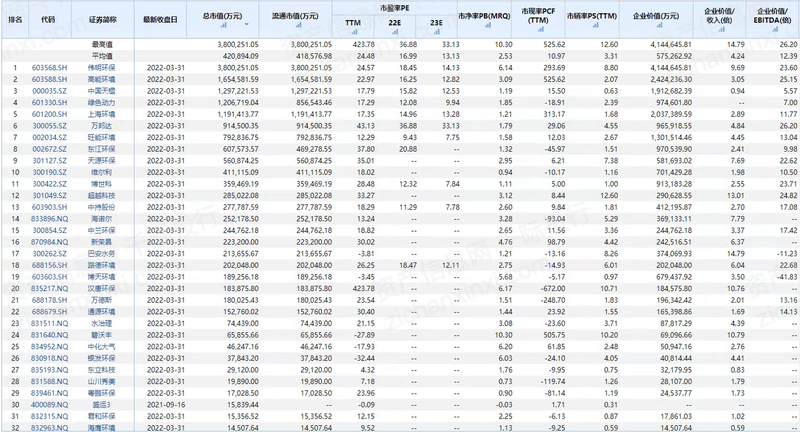Select PS value 10.71 cell
Screen dimensions: 800x432
pyautogui.click(x=609, y=289)
